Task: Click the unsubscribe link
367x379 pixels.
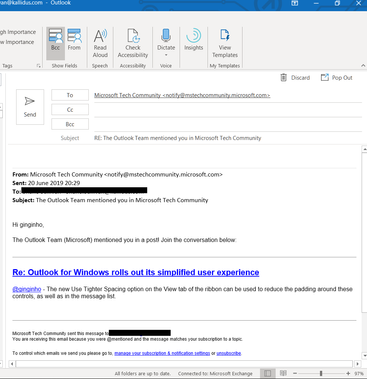Action: pyautogui.click(x=229, y=353)
